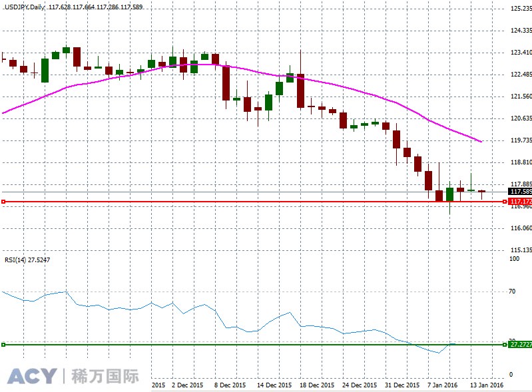The image size is (532, 392).
Task: Click the end of the magenta moving average line
Action: pos(481,141)
